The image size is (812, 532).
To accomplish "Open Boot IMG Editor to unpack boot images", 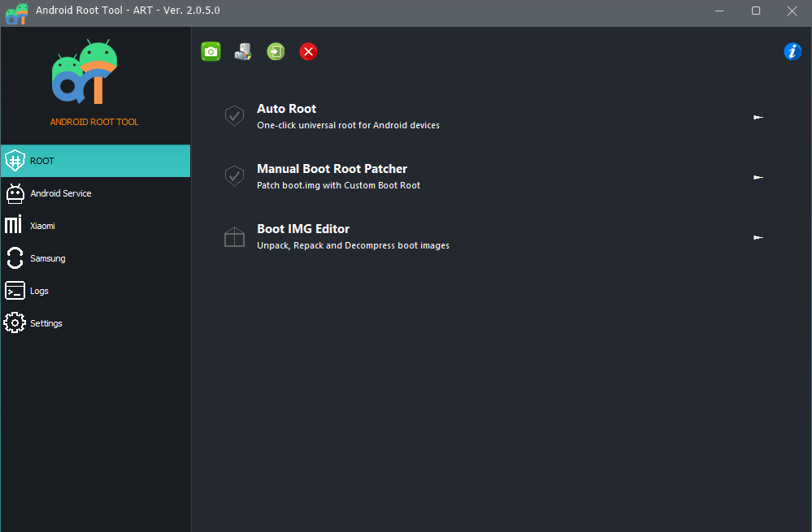I will coord(302,228).
